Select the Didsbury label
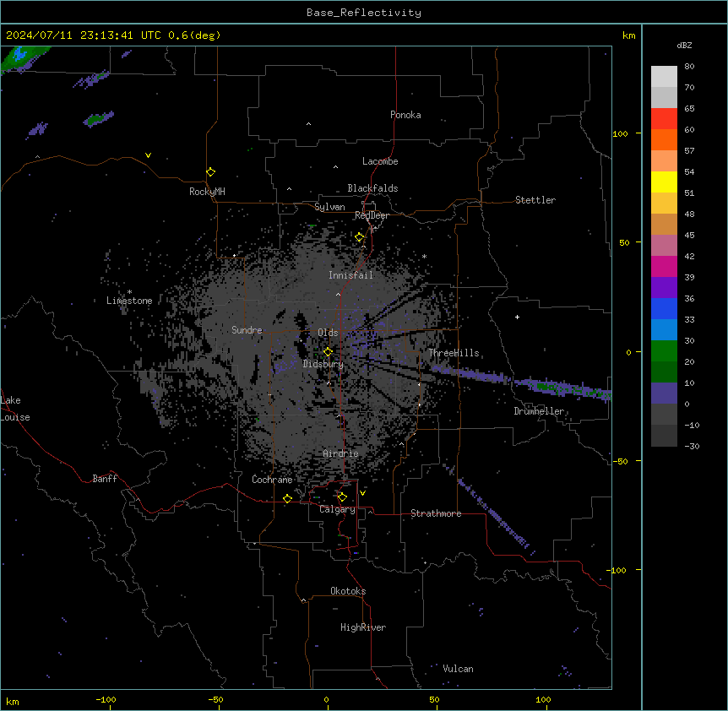The image size is (728, 711). pyautogui.click(x=323, y=364)
